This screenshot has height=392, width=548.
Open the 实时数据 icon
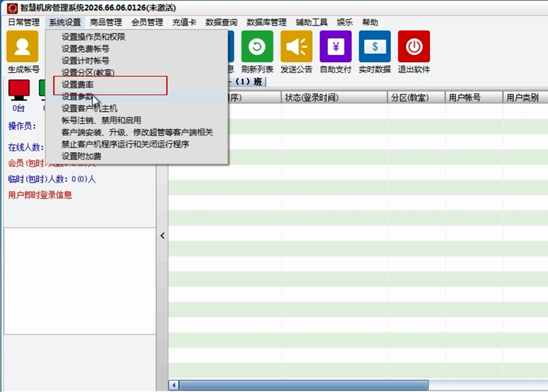(x=374, y=47)
